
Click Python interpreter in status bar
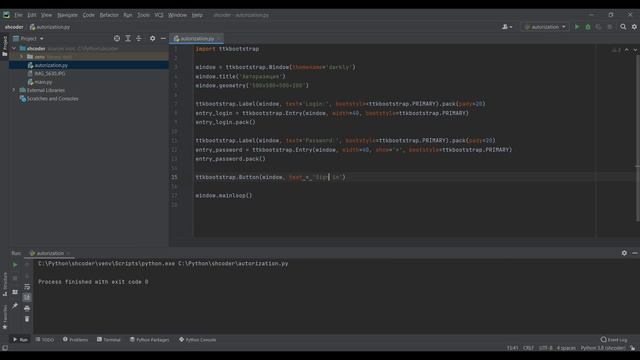[x=603, y=348]
